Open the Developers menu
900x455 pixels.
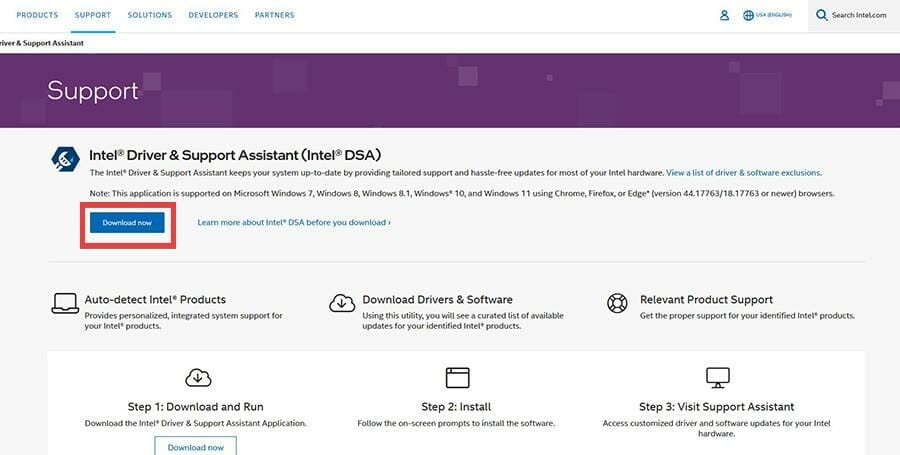(x=213, y=15)
